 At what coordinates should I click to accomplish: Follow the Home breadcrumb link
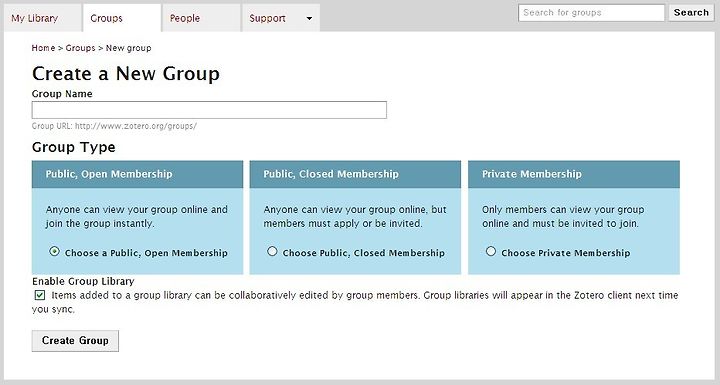tap(43, 48)
